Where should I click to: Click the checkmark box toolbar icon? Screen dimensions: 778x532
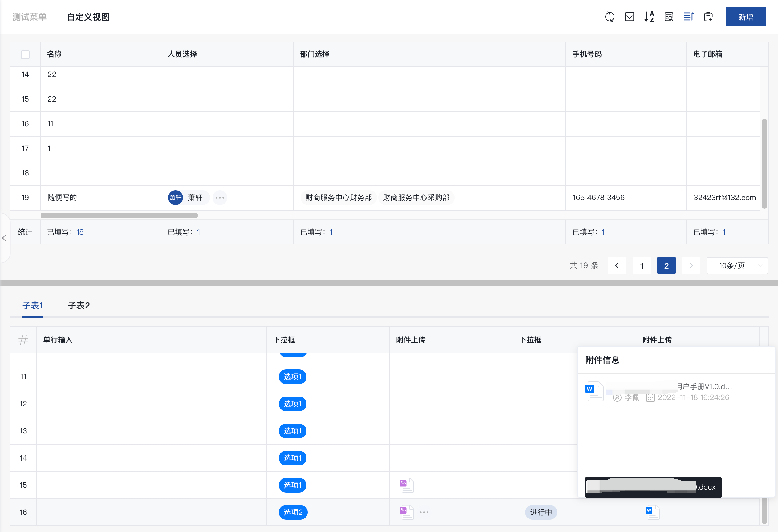click(x=629, y=17)
